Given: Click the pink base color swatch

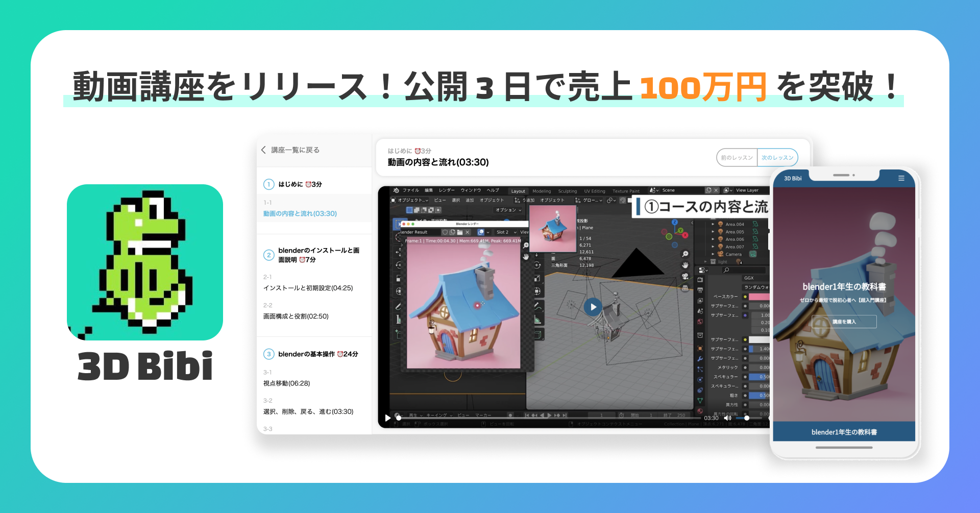Looking at the screenshot, I should coord(759,297).
